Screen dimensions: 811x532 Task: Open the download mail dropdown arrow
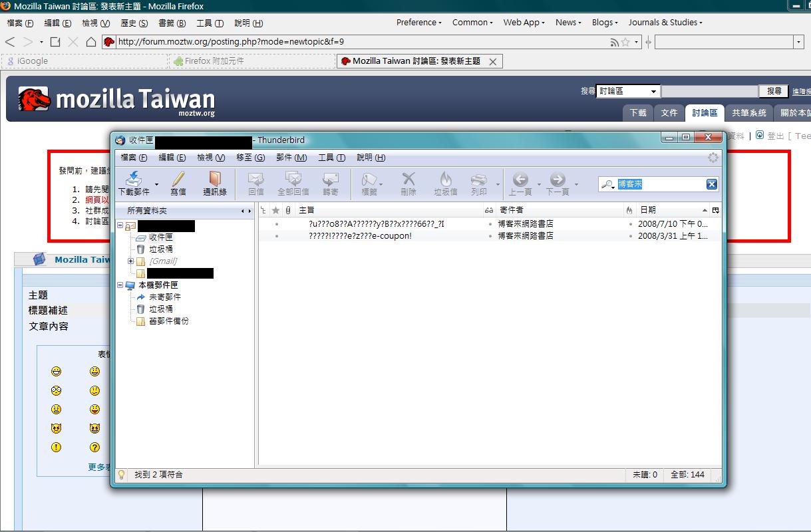click(x=157, y=184)
